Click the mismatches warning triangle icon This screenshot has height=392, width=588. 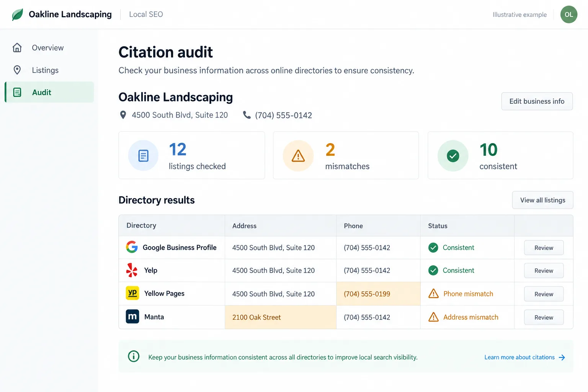coord(298,156)
